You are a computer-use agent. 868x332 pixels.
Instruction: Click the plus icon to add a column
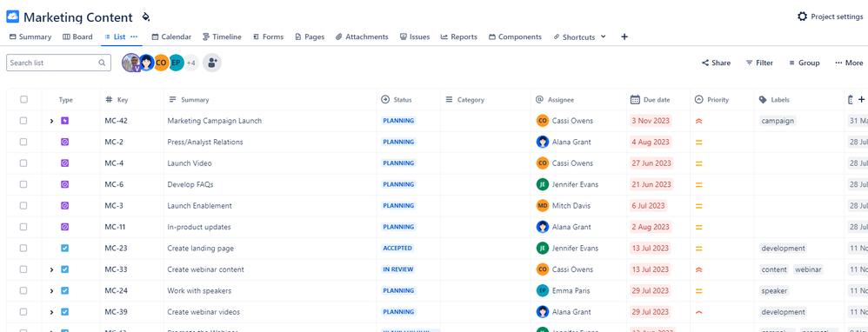tap(861, 100)
